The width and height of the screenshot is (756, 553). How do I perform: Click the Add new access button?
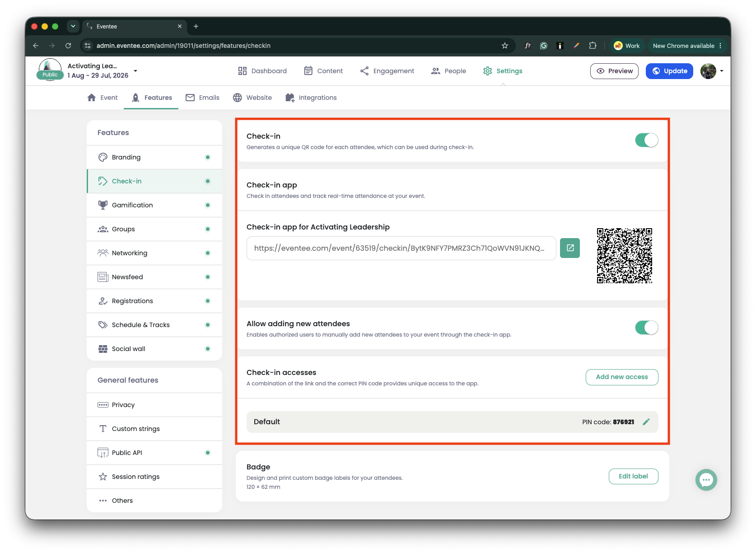point(622,377)
